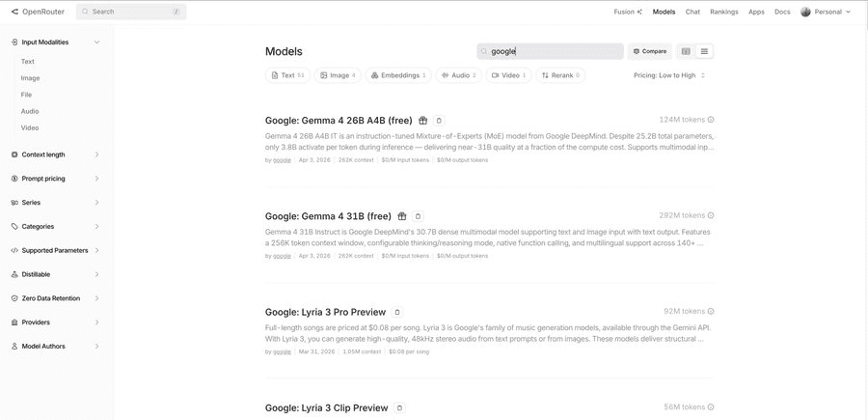The width and height of the screenshot is (868, 420).
Task: Toggle the Audio modality filter chip
Action: click(458, 74)
